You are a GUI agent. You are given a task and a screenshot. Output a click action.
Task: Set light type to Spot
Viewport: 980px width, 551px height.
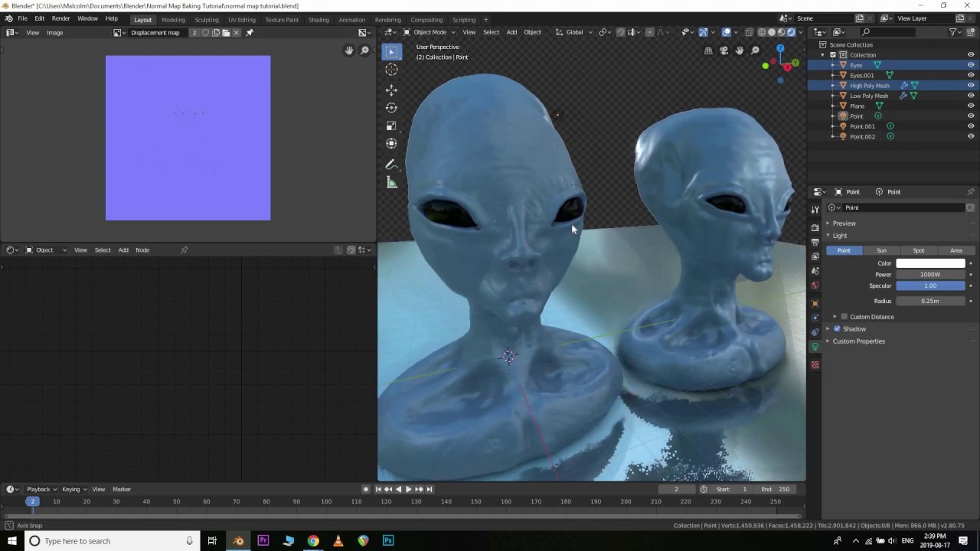pyautogui.click(x=918, y=251)
